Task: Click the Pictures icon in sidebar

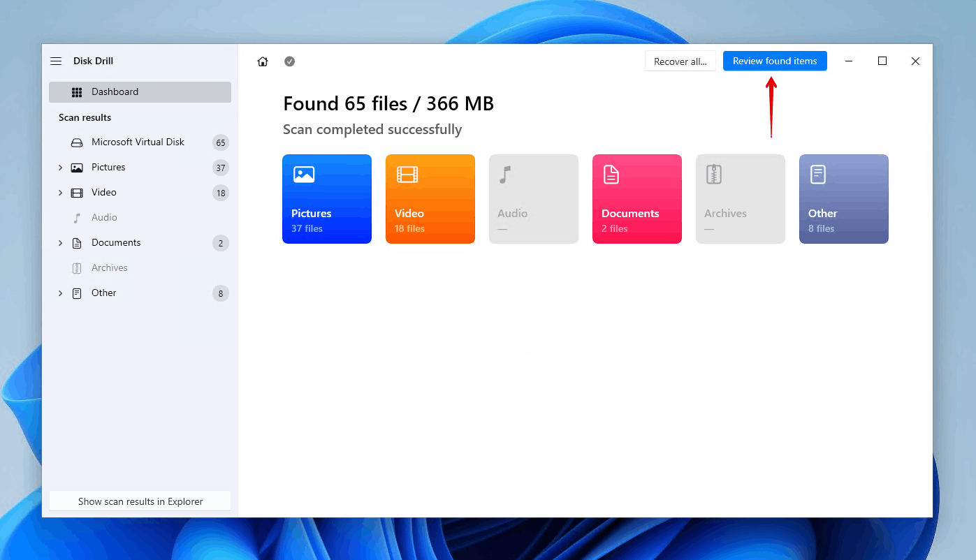Action: tap(77, 168)
